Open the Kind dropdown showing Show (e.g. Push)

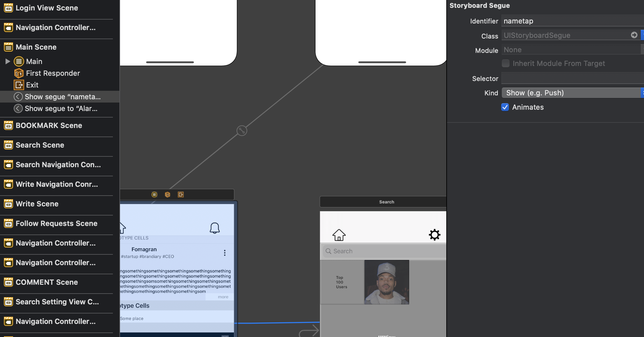pyautogui.click(x=573, y=93)
